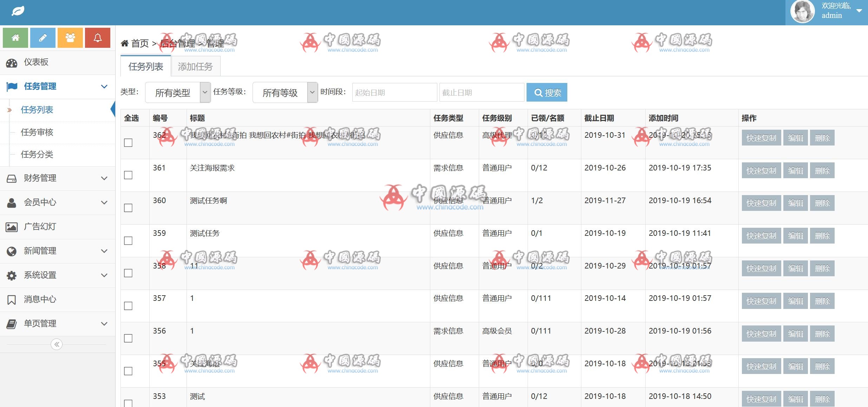Image resolution: width=868 pixels, height=407 pixels.
Task: Check the checkbox for task 362
Action: (128, 143)
